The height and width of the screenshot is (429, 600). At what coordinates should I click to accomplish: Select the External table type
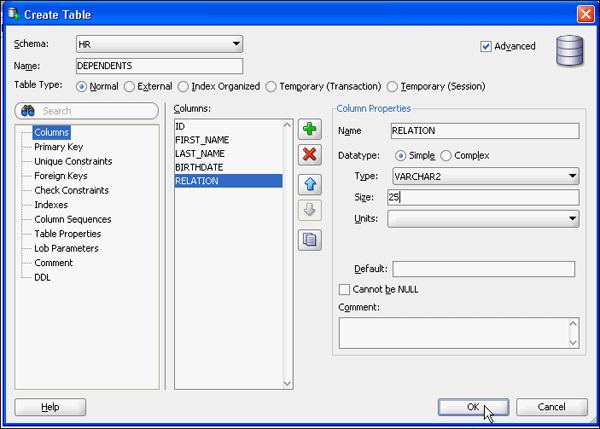(129, 86)
